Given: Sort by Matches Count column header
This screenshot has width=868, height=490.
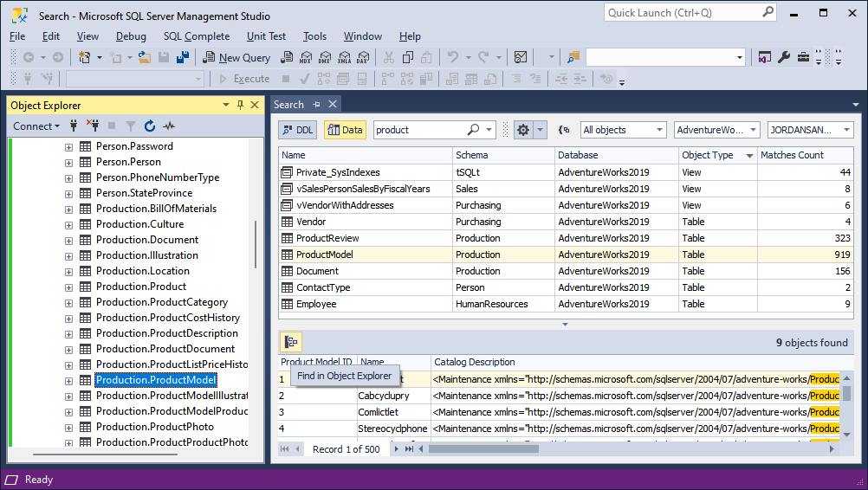Looking at the screenshot, I should (x=805, y=156).
